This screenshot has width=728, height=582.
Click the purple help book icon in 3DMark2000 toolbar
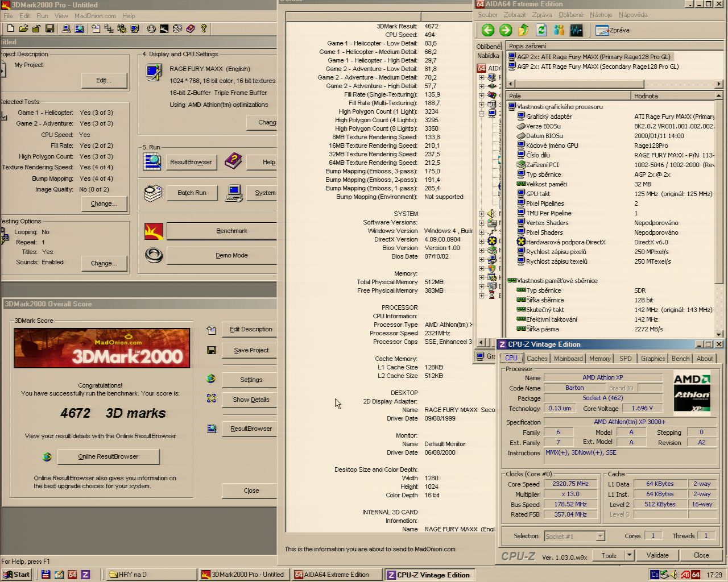190,28
